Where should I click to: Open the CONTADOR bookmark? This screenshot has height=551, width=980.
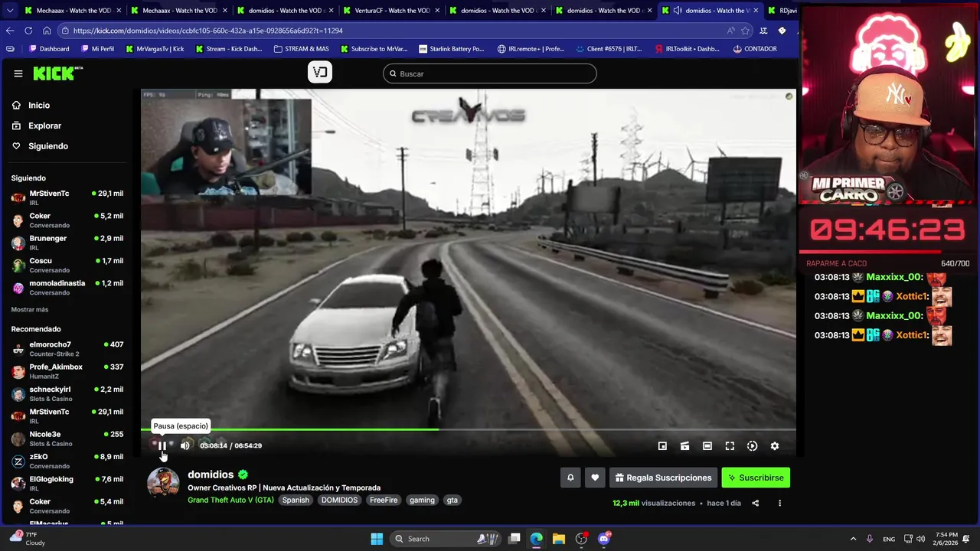(755, 49)
